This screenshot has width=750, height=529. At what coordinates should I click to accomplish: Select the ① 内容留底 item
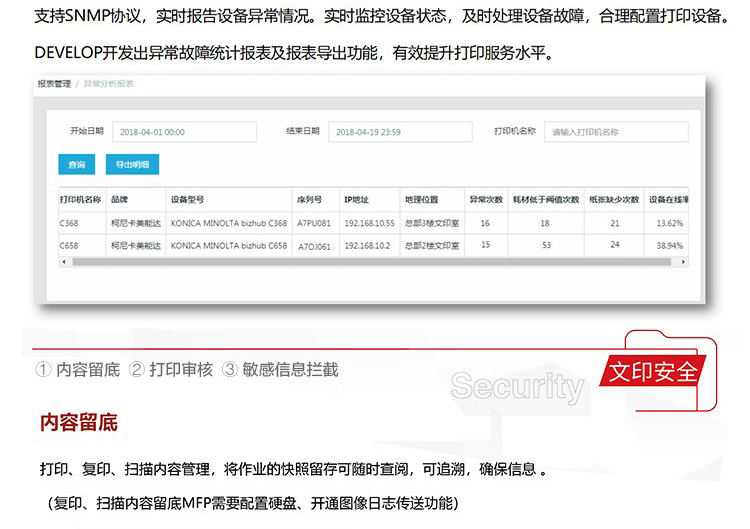tap(78, 370)
